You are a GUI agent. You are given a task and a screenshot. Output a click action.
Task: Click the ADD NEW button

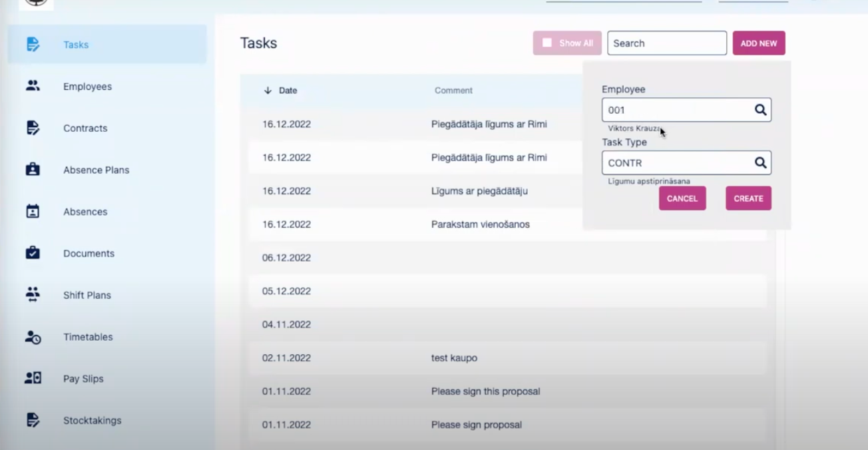pyautogui.click(x=758, y=43)
